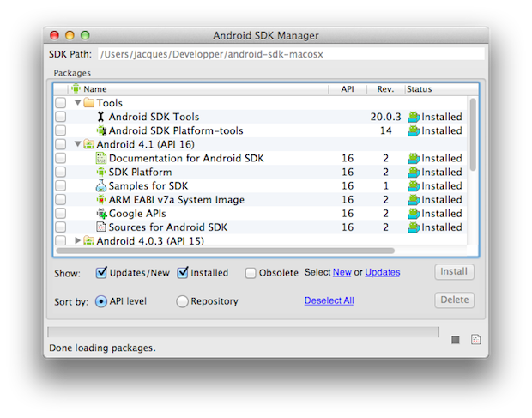
Task: Click the Google APIs row name
Action: pyautogui.click(x=137, y=214)
